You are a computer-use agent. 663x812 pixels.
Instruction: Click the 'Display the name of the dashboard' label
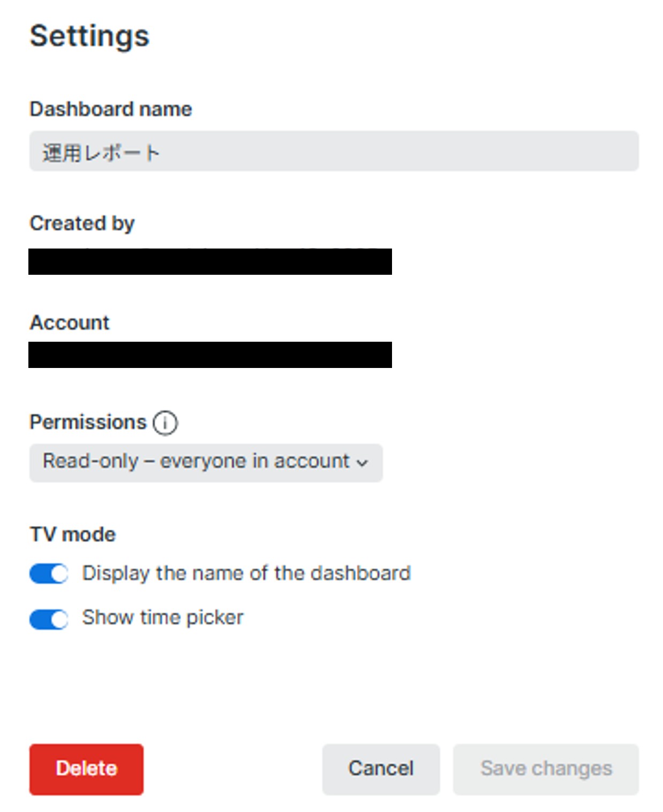[246, 573]
